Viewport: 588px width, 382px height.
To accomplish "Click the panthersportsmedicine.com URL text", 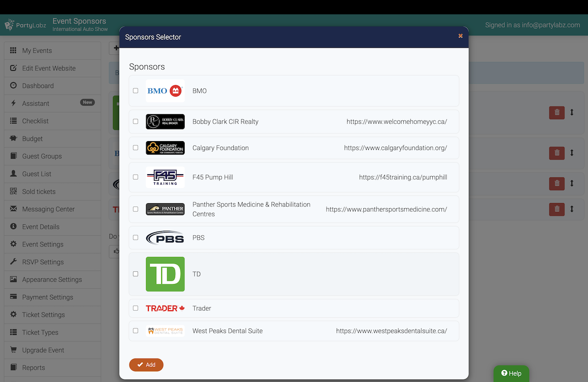I will pos(386,209).
